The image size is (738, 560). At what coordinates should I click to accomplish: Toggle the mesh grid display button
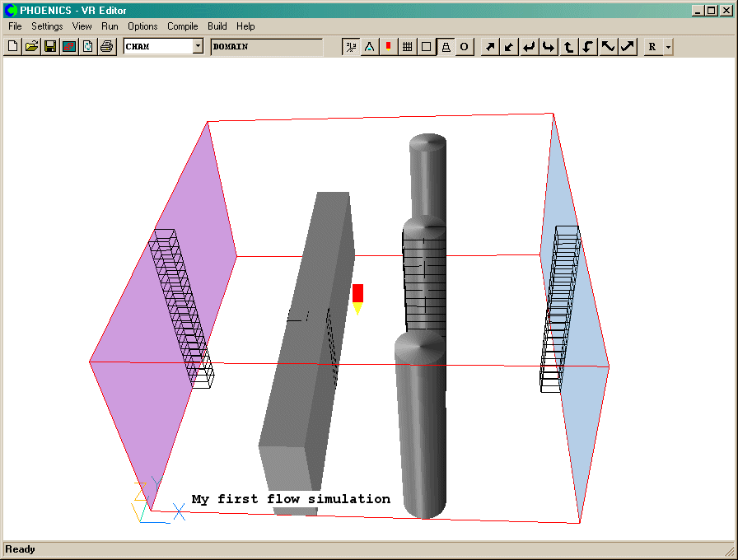click(x=407, y=47)
